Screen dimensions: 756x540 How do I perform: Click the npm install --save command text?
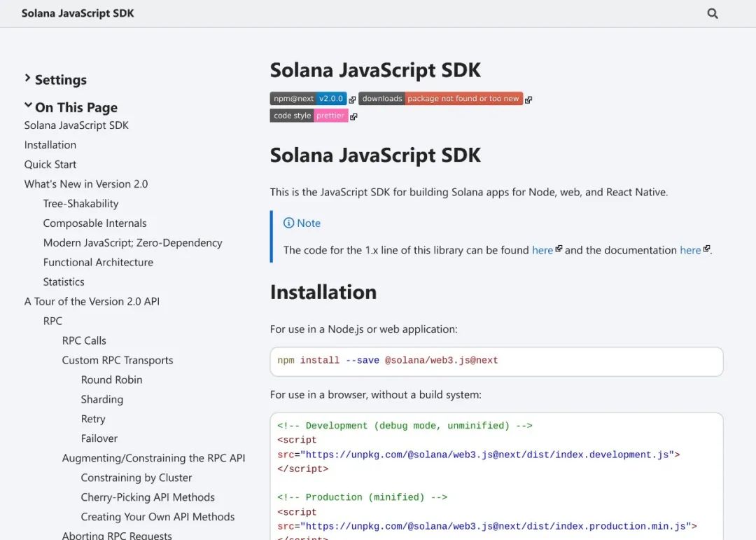click(387, 361)
